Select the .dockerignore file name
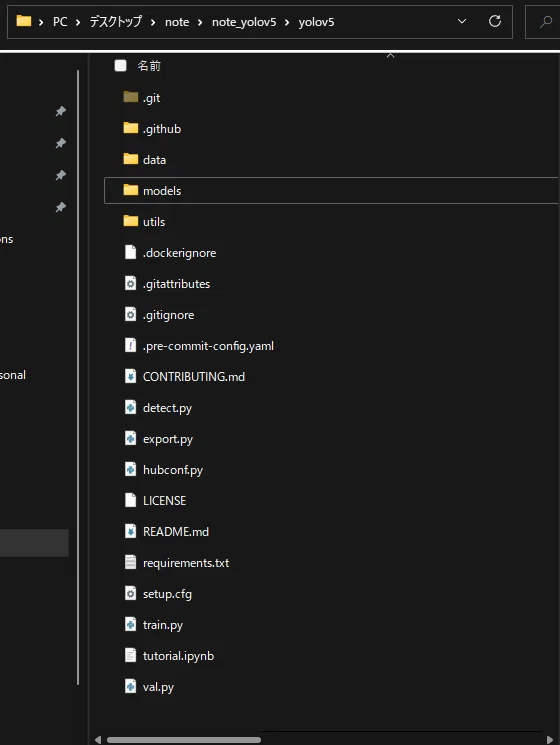 180,253
